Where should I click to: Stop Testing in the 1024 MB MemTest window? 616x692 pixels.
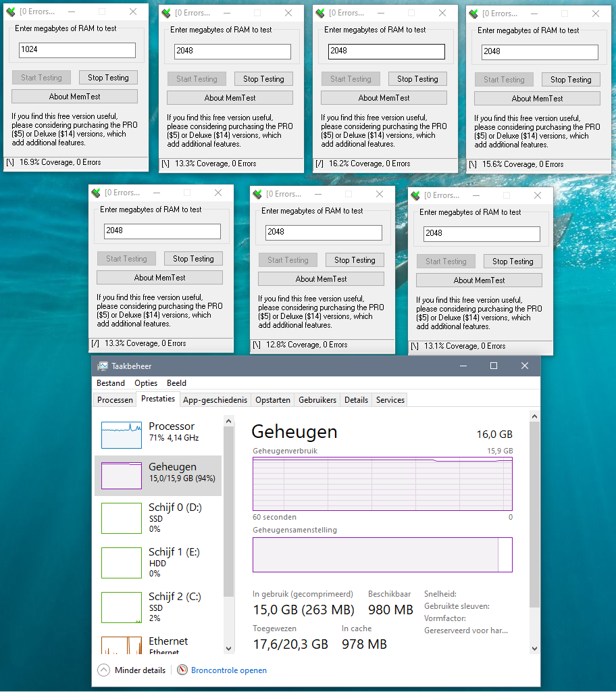108,78
